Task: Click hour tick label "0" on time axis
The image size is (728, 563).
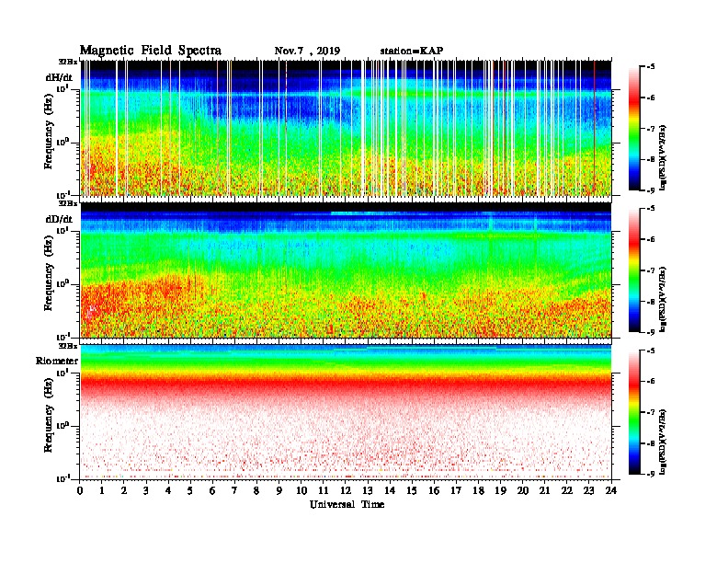Action: [x=80, y=491]
